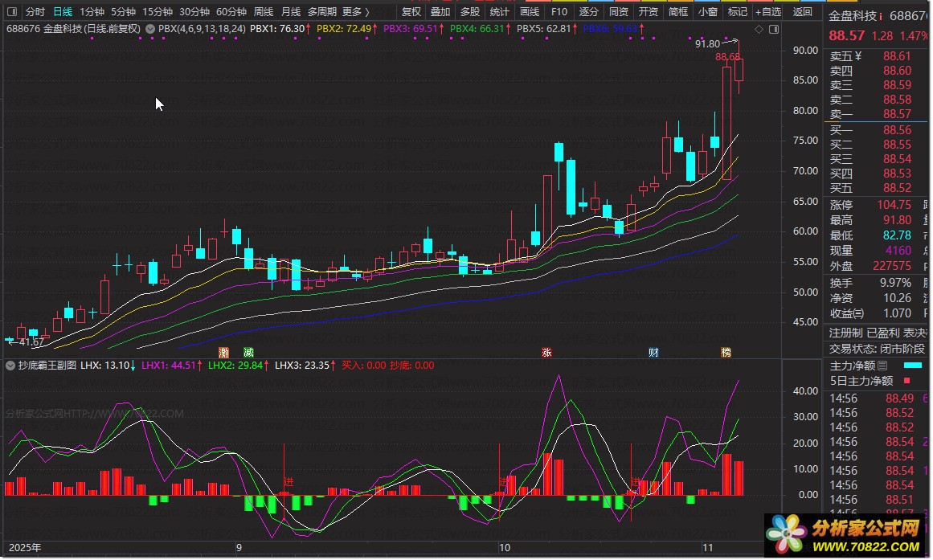This screenshot has height=560, width=933.
Task: Expand the 更多 periods menu
Action: point(355,12)
